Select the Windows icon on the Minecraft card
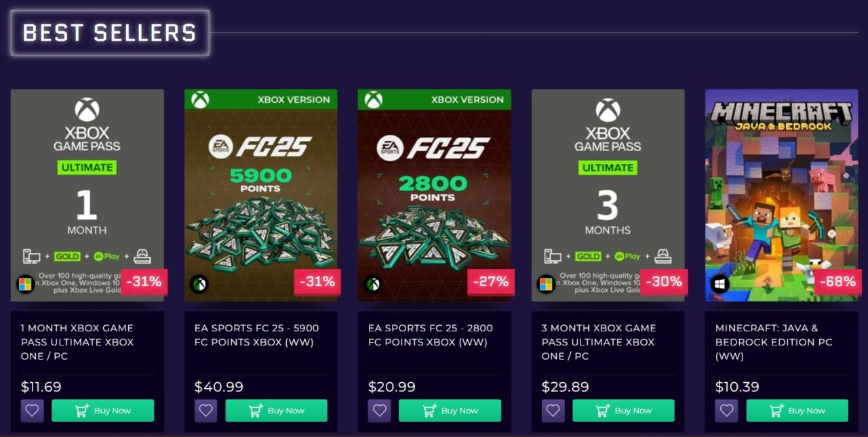The image size is (868, 437). (x=719, y=284)
